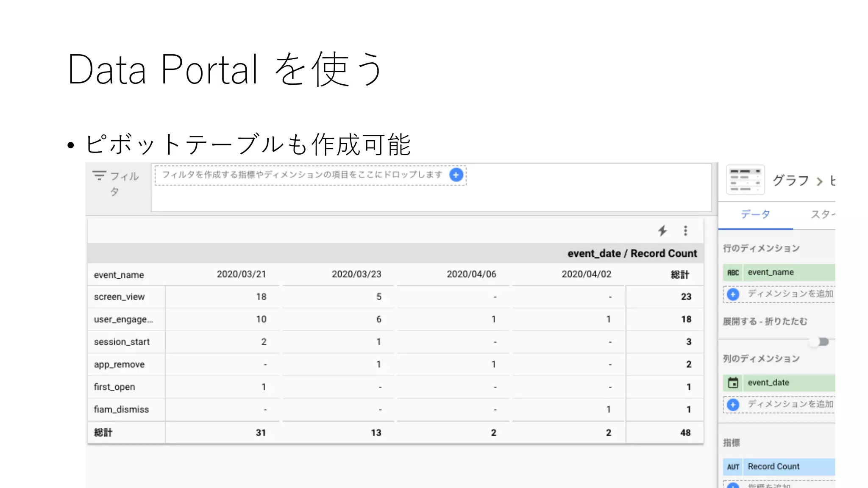Click the session_start row label
The width and height of the screenshot is (868, 488).
click(122, 342)
